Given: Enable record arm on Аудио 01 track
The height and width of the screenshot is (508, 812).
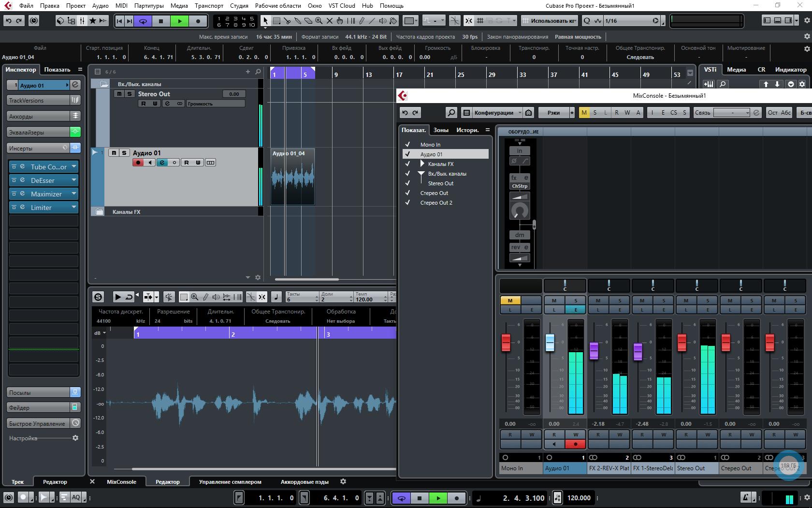Looking at the screenshot, I should [138, 163].
